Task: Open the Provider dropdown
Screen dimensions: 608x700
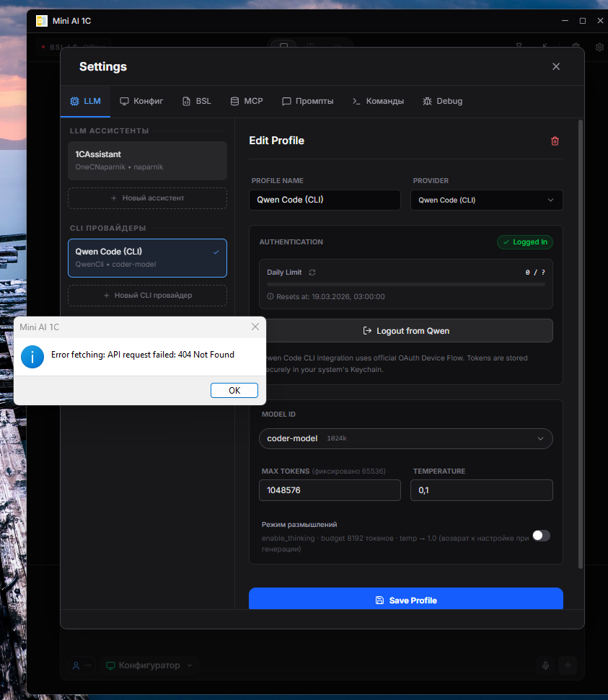Action: (486, 200)
